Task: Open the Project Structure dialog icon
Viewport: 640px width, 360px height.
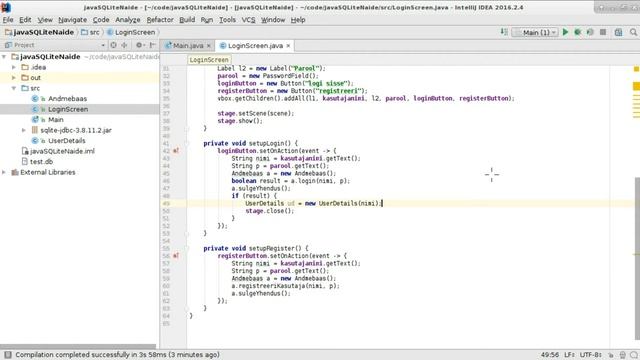Action: point(618,32)
